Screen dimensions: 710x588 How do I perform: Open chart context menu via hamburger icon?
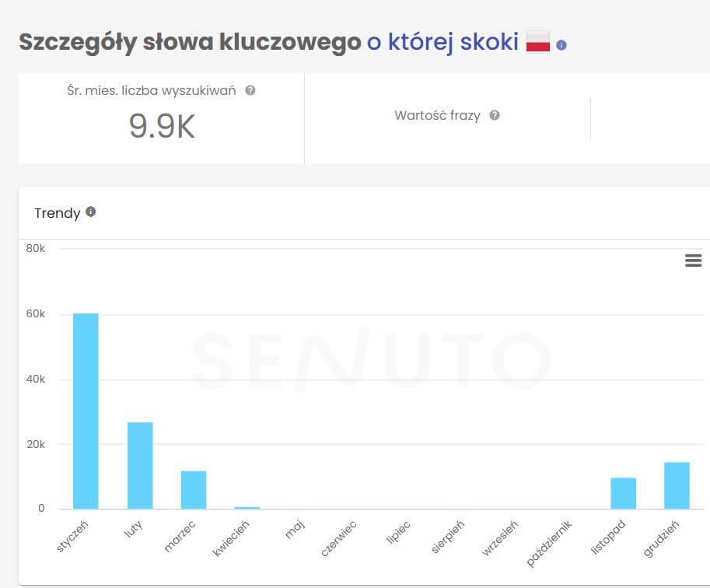coord(693,261)
